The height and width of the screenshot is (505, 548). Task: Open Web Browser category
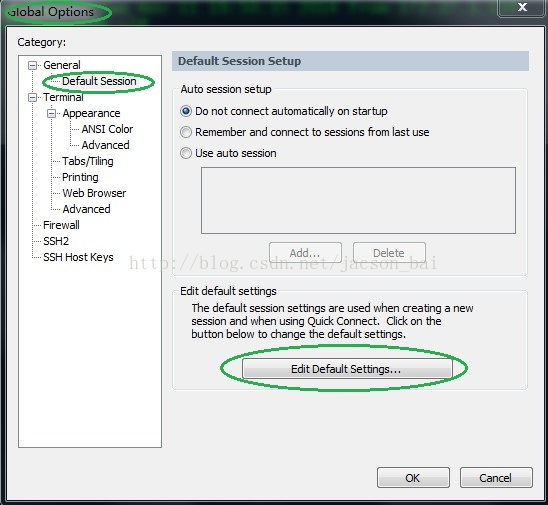click(94, 193)
